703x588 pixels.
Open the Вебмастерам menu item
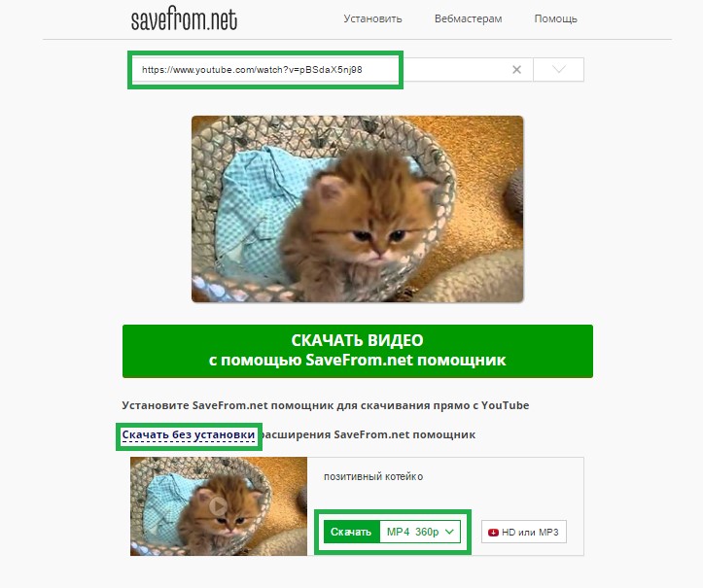pyautogui.click(x=468, y=18)
